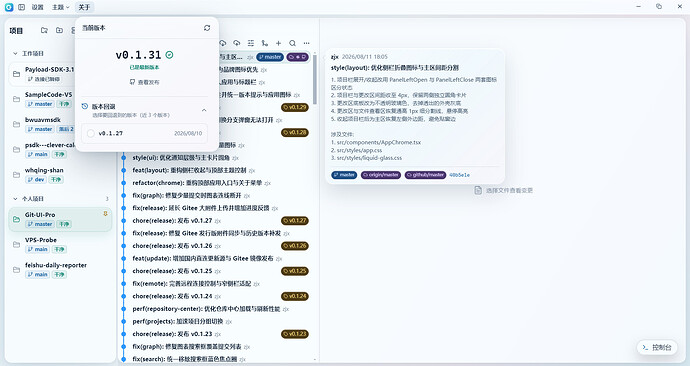Image resolution: width=690 pixels, height=366 pixels.
Task: Select the 'feat(update)' Gitee commit row
Action: pyautogui.click(x=216, y=259)
